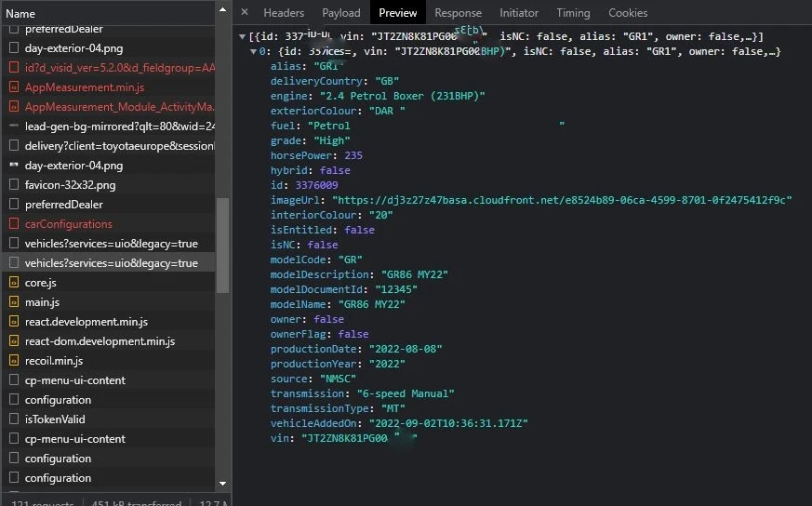The width and height of the screenshot is (812, 506).
Task: Collapse the root JSON array
Action: (242, 37)
